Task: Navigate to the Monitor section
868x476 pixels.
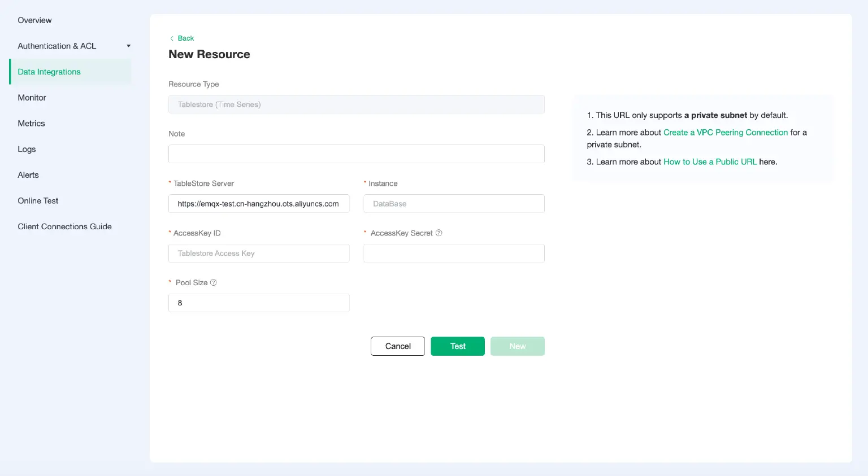Action: coord(32,98)
